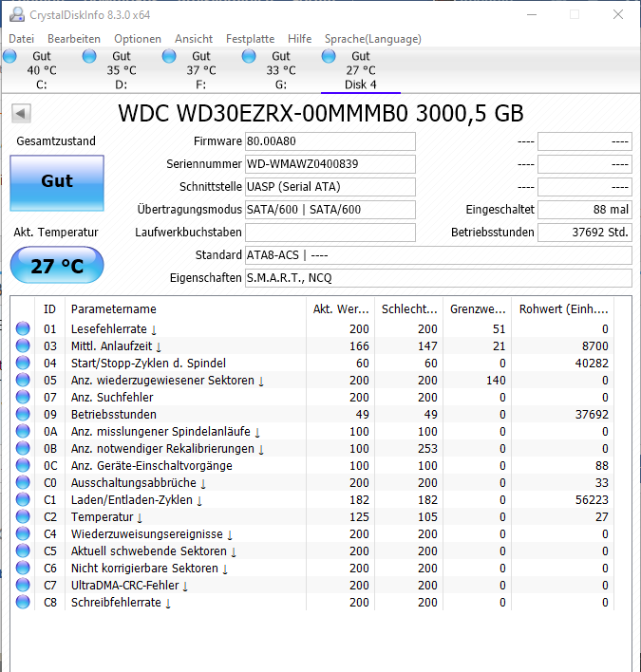Click threshold value 51 in Lesefehlerrate row
This screenshot has width=641, height=672.
pos(500,328)
